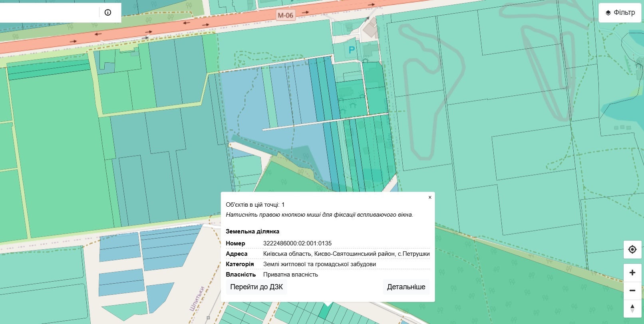Open parcel details via Детальніше

(x=406, y=287)
